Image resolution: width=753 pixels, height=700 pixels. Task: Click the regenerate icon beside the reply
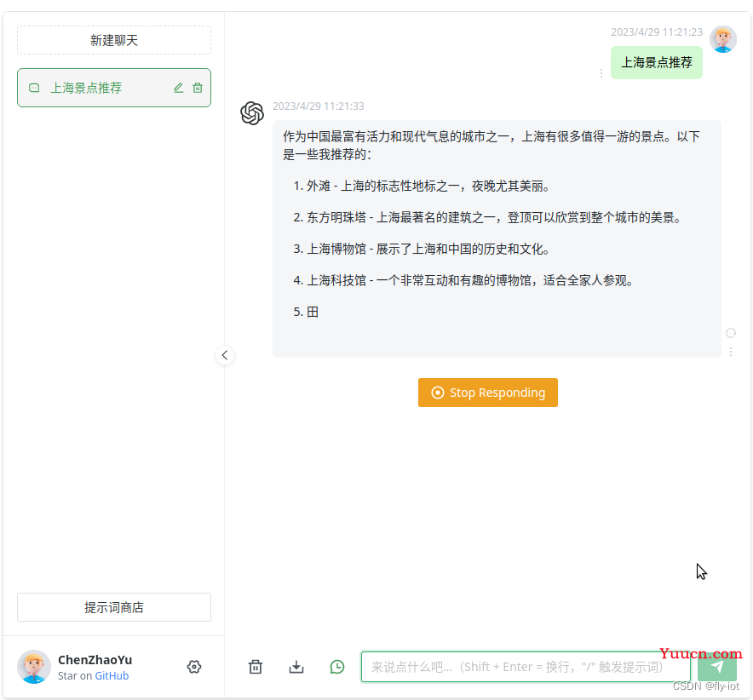point(731,333)
